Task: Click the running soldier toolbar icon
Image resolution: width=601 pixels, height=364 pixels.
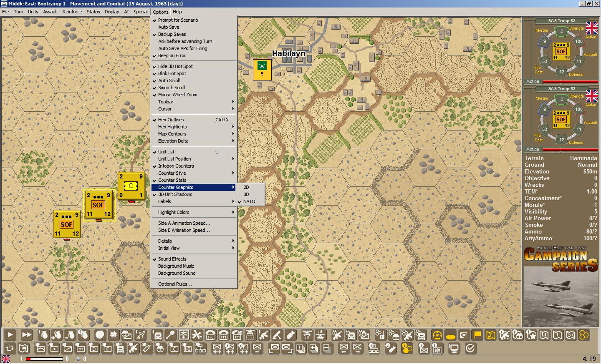Action: 140,334
